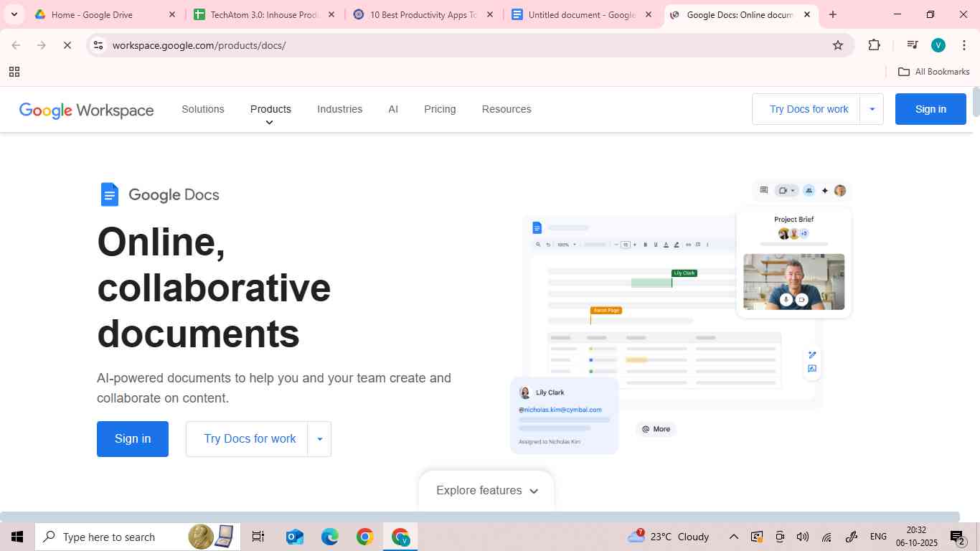This screenshot has height=551, width=980.
Task: Open Outlook from the taskbar
Action: pos(294,536)
